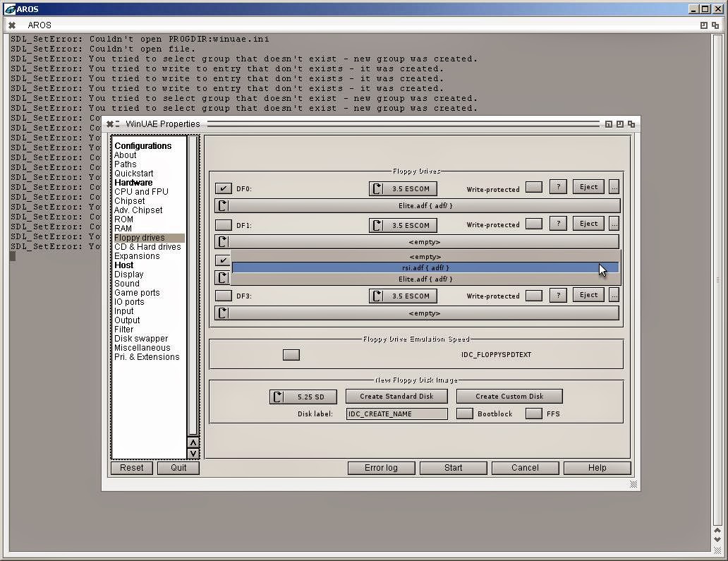
Task: Click the sidebar list scroll down arrow
Action: (193, 453)
